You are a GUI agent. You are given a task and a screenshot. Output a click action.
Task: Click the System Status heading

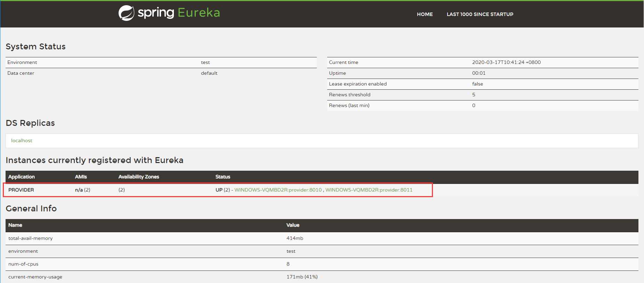(35, 47)
